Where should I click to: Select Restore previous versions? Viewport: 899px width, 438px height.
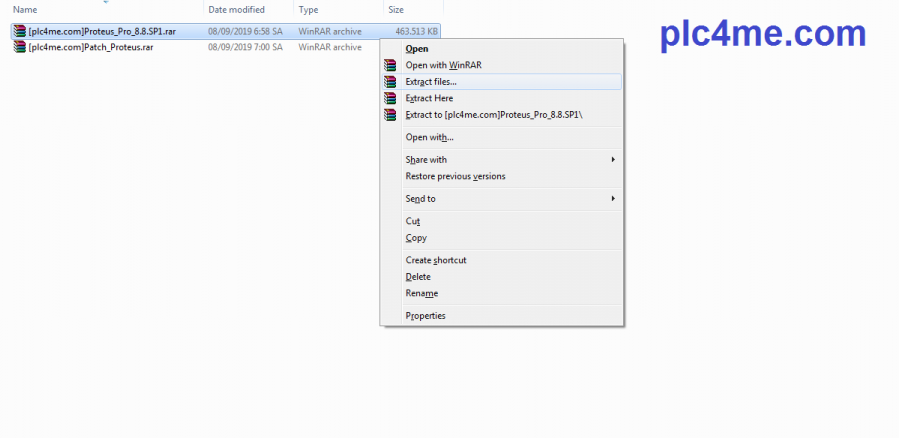click(502, 176)
